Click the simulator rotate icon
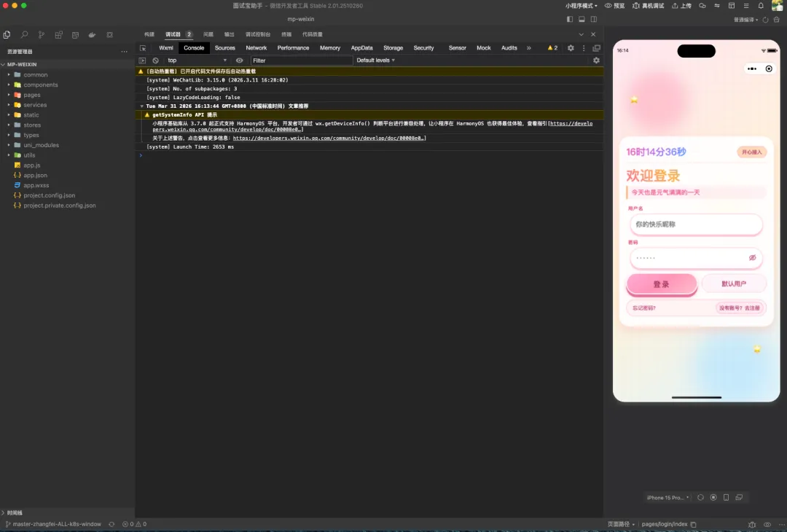 point(701,497)
